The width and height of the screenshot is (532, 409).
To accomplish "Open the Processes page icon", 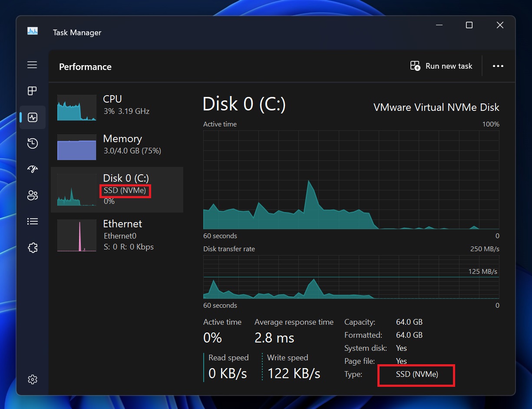I will point(32,91).
